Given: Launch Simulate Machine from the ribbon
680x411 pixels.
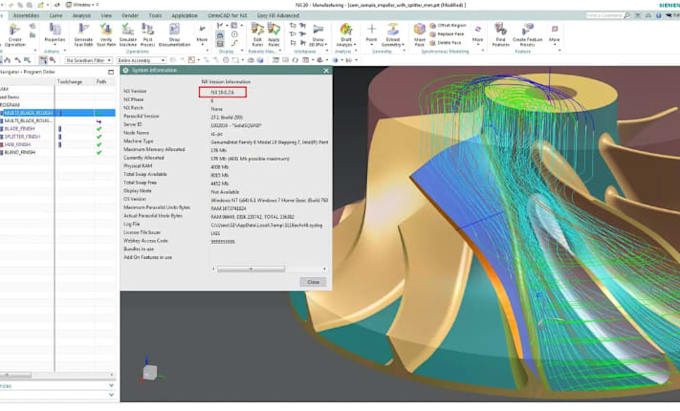Looking at the screenshot, I should [x=128, y=35].
